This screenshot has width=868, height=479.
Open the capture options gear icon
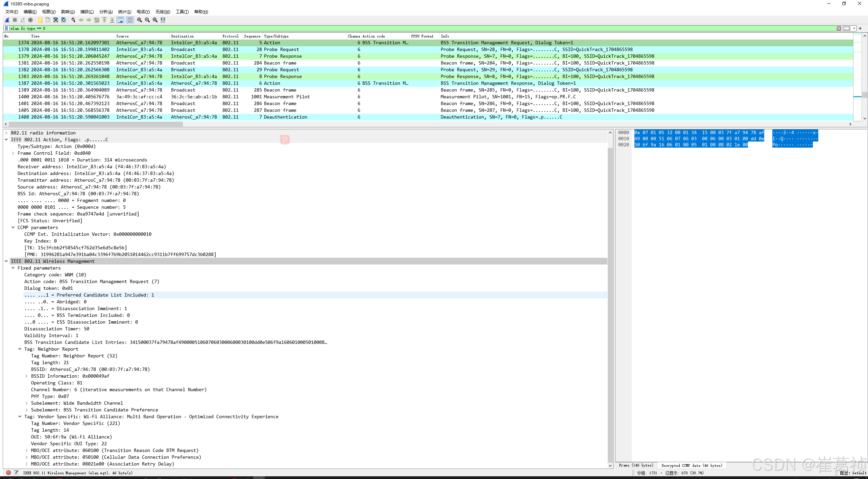[30, 20]
